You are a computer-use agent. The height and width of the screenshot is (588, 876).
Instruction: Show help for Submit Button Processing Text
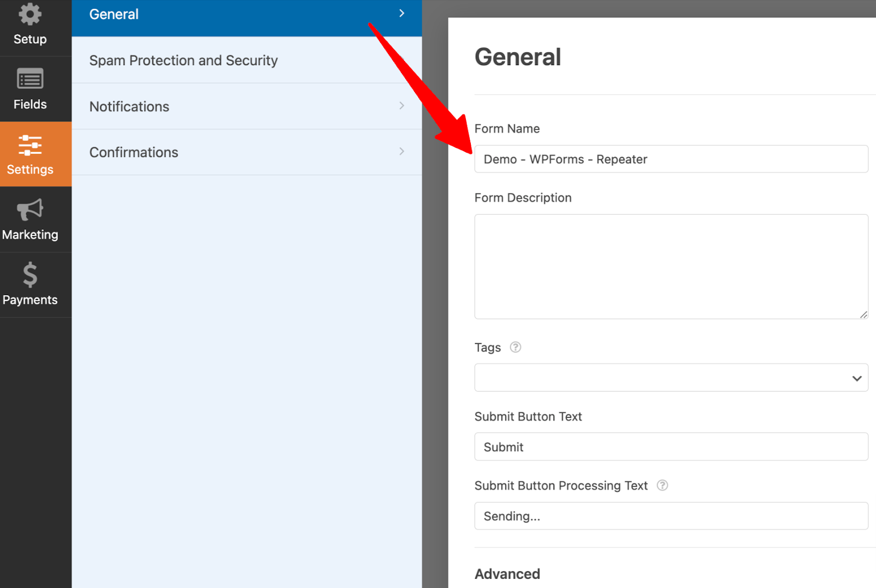[x=662, y=485]
